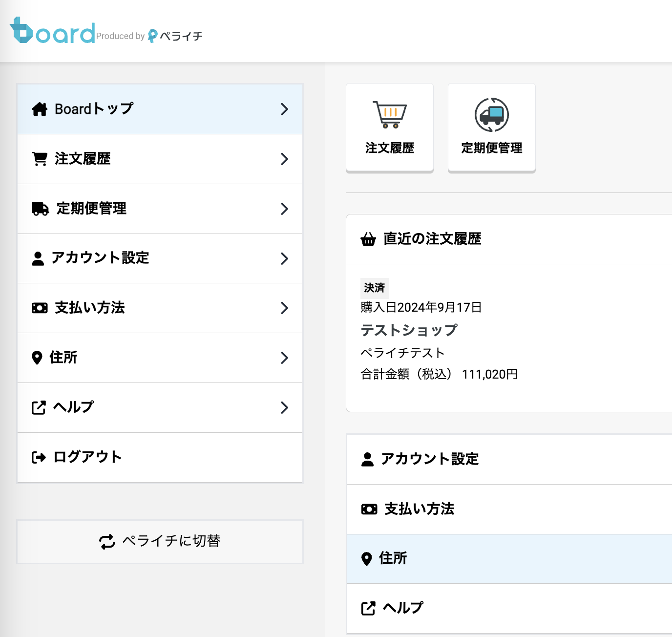The image size is (672, 637).
Task: Click the chevron on sidebar ヘルプ row
Action: coord(285,408)
